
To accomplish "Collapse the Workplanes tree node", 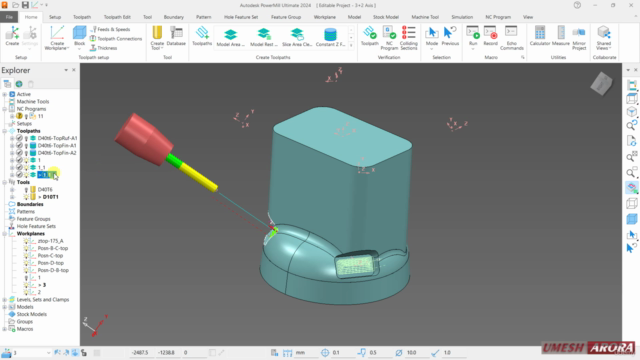I will click(x=4, y=234).
